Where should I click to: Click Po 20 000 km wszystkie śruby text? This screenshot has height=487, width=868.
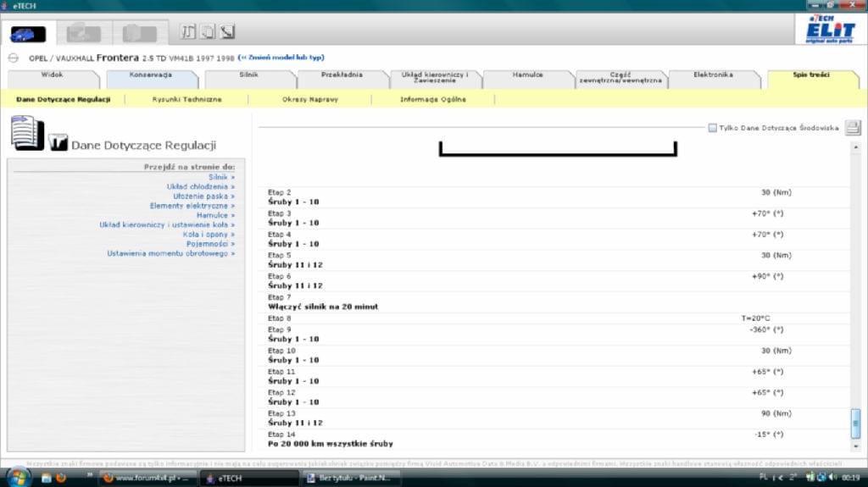pyautogui.click(x=331, y=444)
